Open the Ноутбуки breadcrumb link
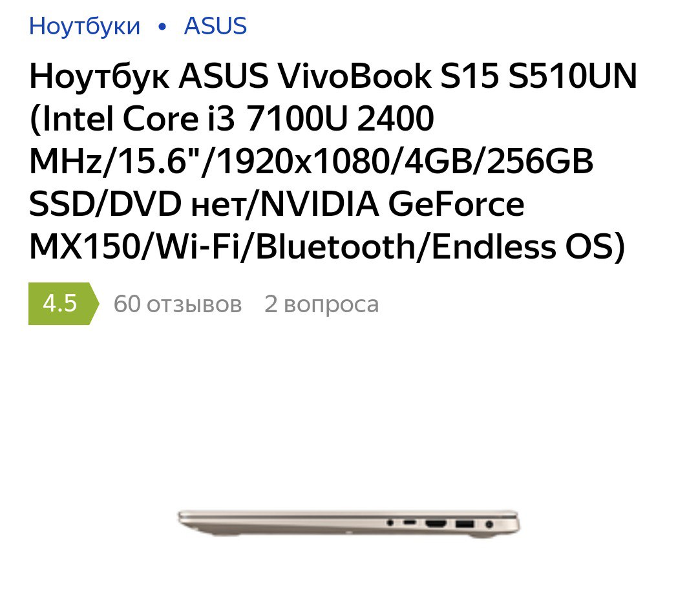 point(85,26)
